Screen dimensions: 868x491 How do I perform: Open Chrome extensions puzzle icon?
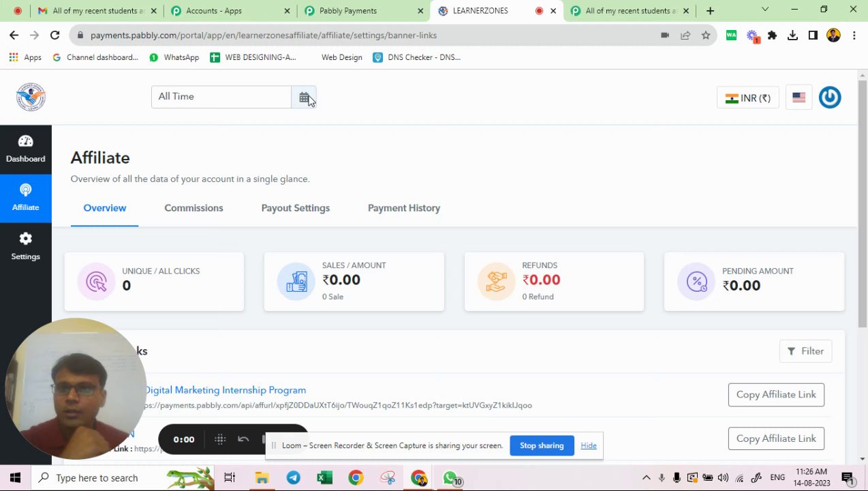click(x=772, y=35)
